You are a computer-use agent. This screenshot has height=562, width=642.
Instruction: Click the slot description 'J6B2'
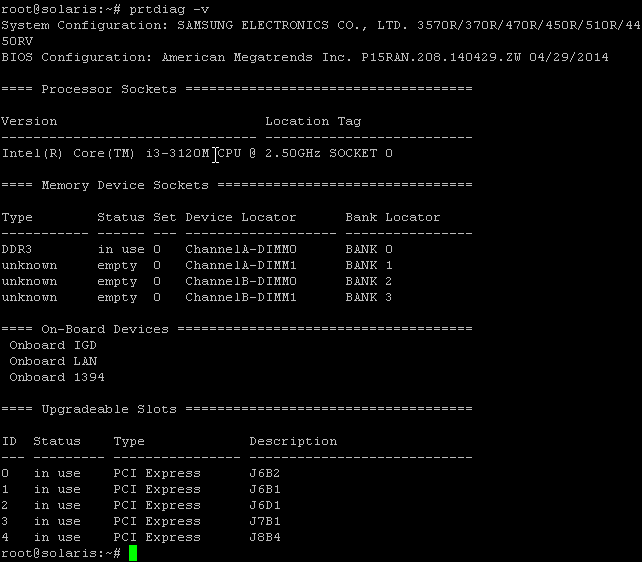(x=265, y=473)
